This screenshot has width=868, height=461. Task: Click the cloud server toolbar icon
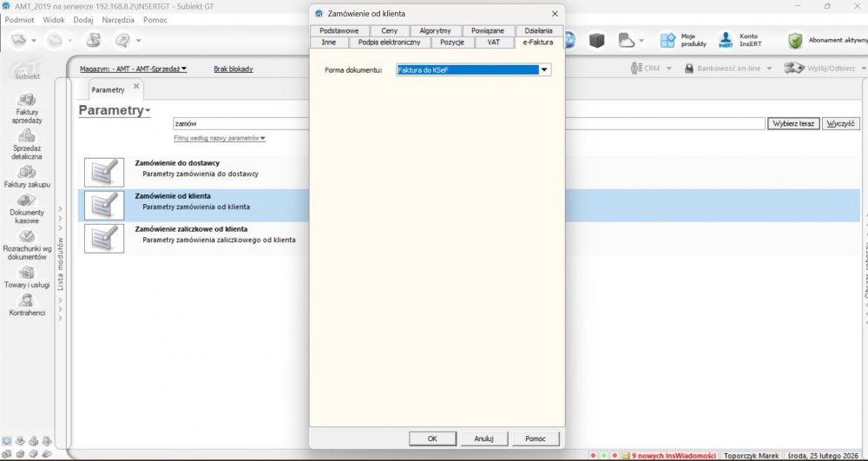point(626,40)
